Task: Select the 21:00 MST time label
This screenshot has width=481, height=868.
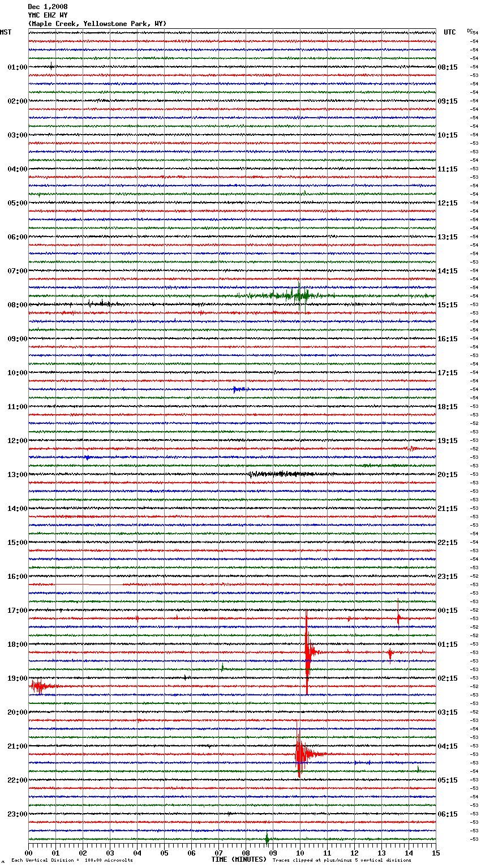Action: [x=18, y=746]
